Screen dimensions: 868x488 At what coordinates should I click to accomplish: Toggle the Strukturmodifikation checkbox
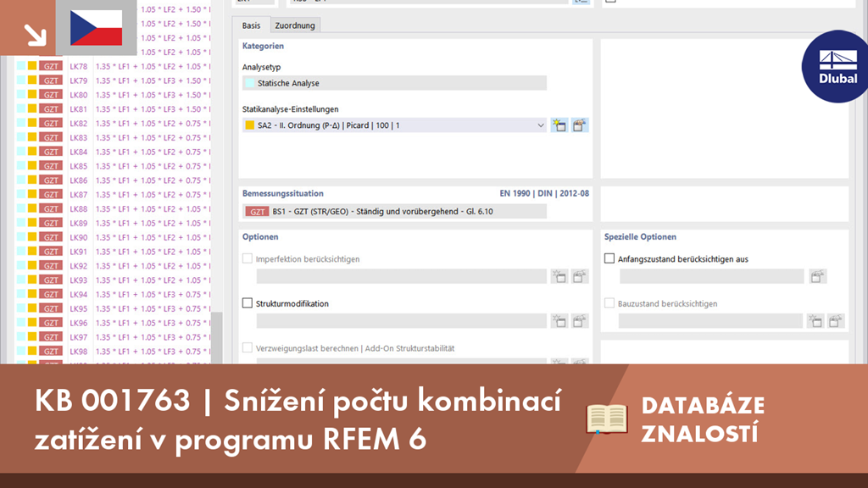[248, 303]
